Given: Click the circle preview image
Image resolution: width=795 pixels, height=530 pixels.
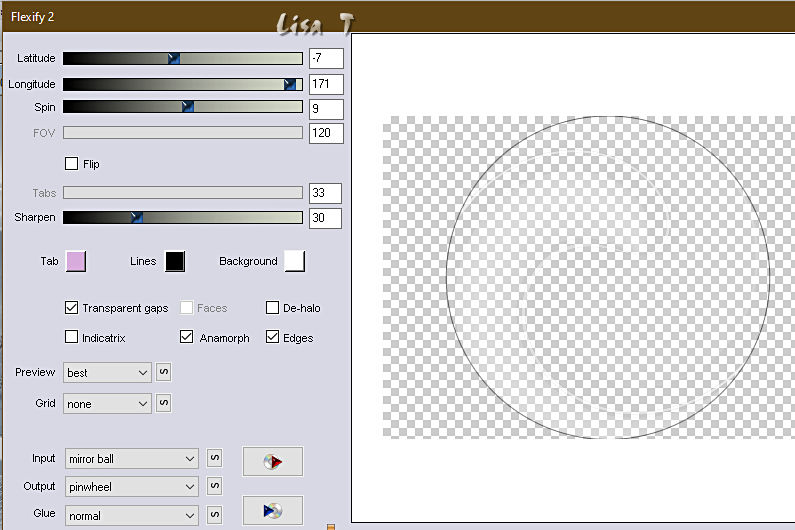Looking at the screenshot, I should point(608,277).
